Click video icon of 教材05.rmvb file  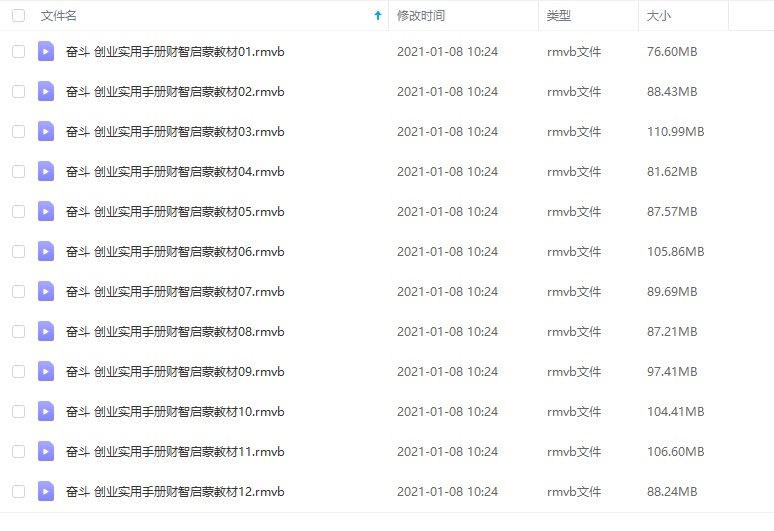click(46, 211)
